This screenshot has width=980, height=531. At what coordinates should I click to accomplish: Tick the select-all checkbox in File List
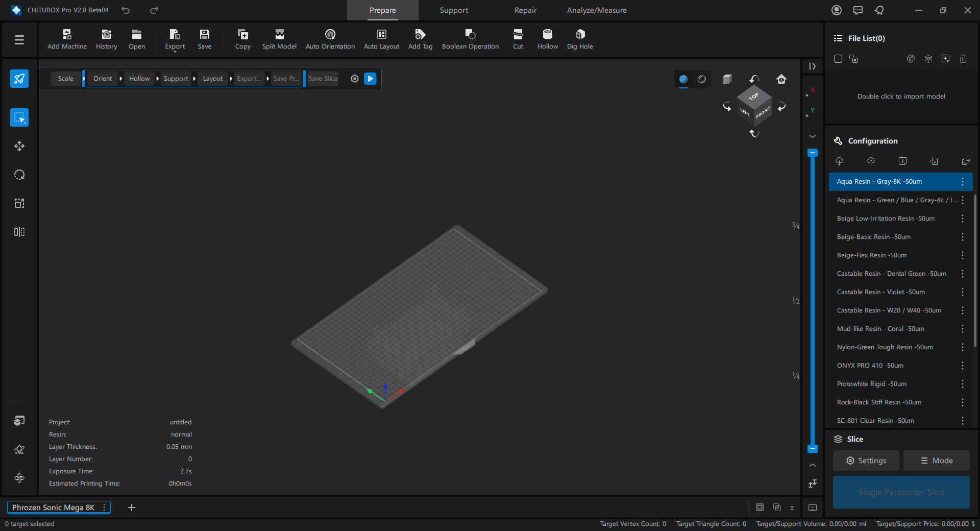pos(838,59)
